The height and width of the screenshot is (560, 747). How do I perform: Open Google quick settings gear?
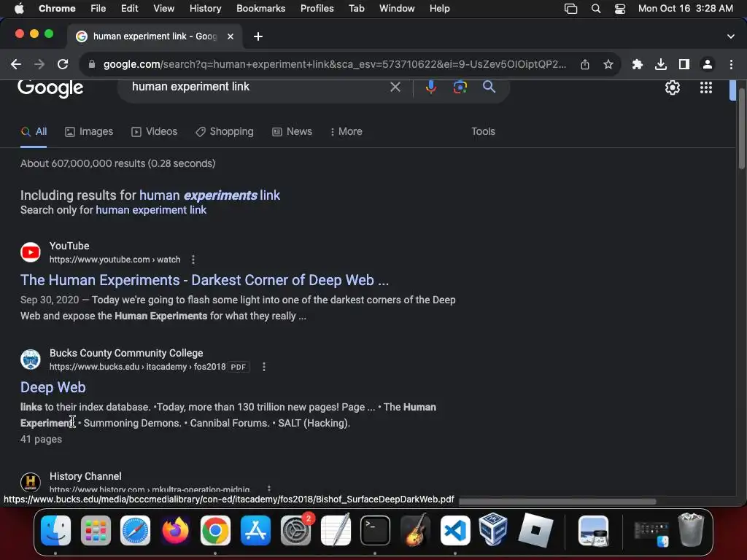672,87
